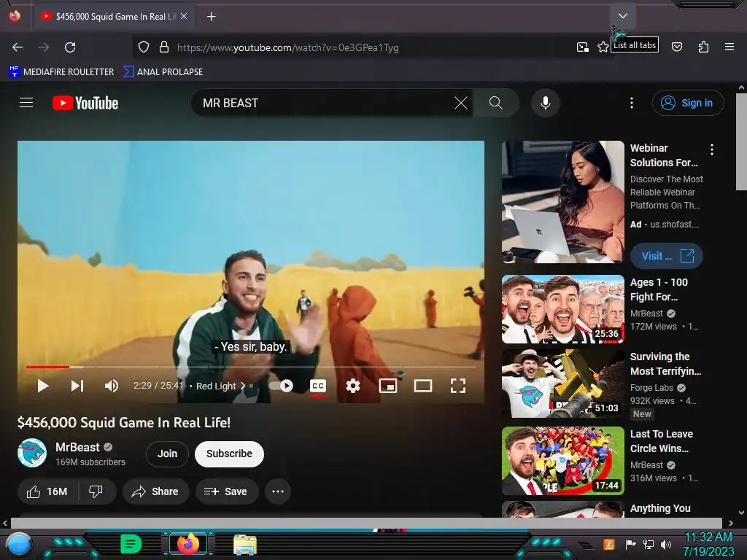
Task: Open video settings gear
Action: [352, 386]
